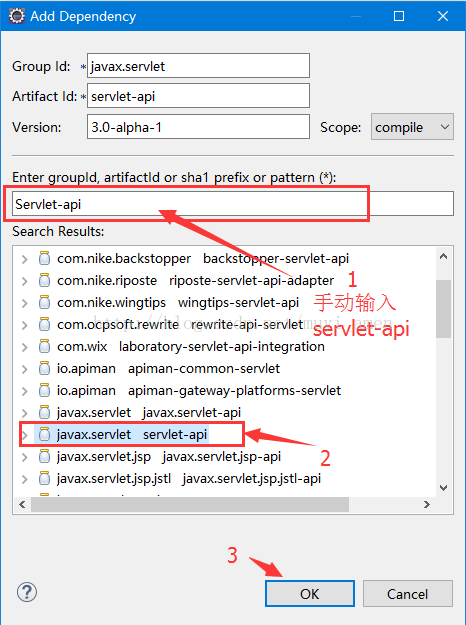
Task: Open the Scope dropdown set to compile
Action: tap(412, 127)
